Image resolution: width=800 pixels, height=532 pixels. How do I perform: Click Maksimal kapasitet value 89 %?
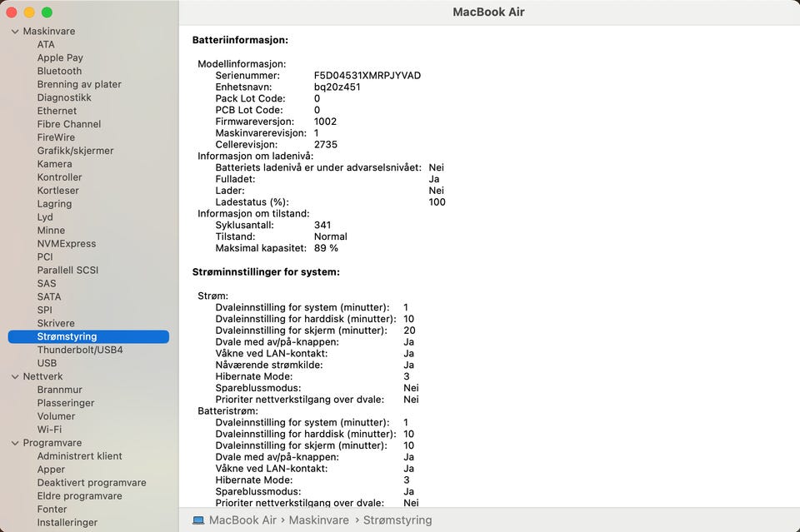pyautogui.click(x=326, y=247)
